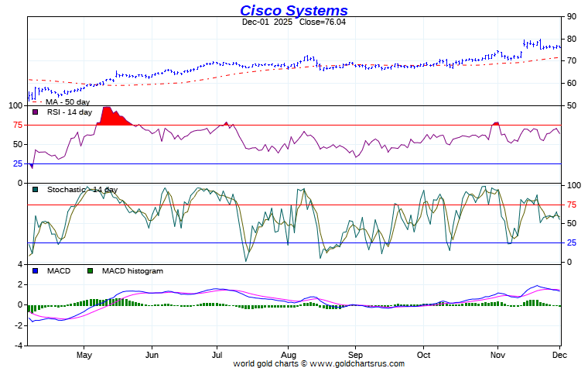
Task: Click the red 75 RSI axis label
Action: (18, 125)
